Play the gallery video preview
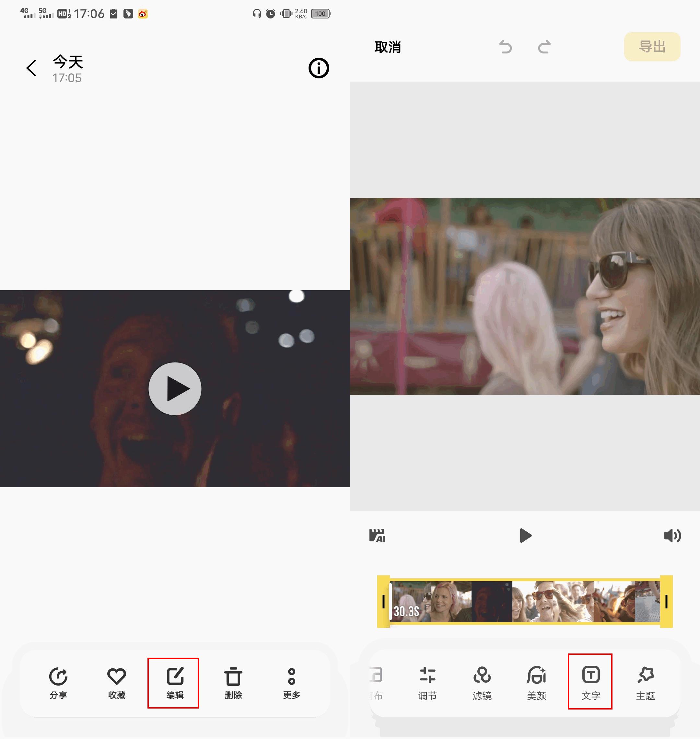 pos(175,388)
